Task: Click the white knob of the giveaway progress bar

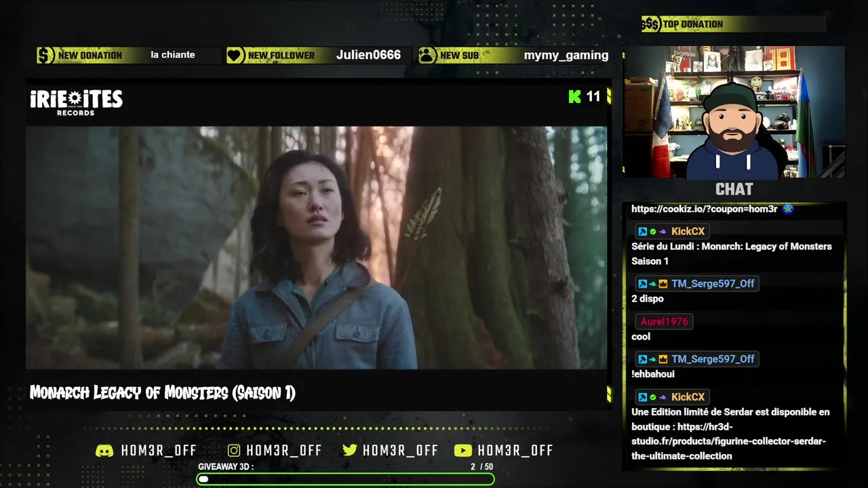Action: (203, 479)
